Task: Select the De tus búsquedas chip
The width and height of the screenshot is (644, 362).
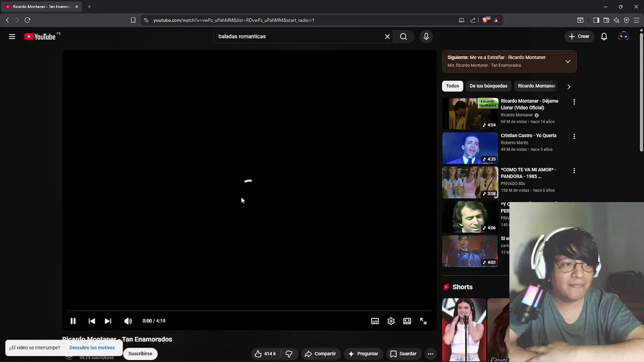Action: click(488, 86)
